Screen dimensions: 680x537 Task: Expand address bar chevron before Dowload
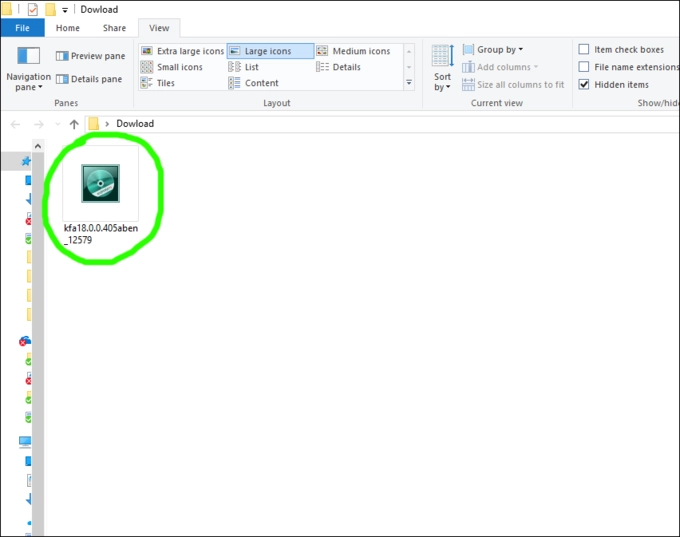pos(107,124)
